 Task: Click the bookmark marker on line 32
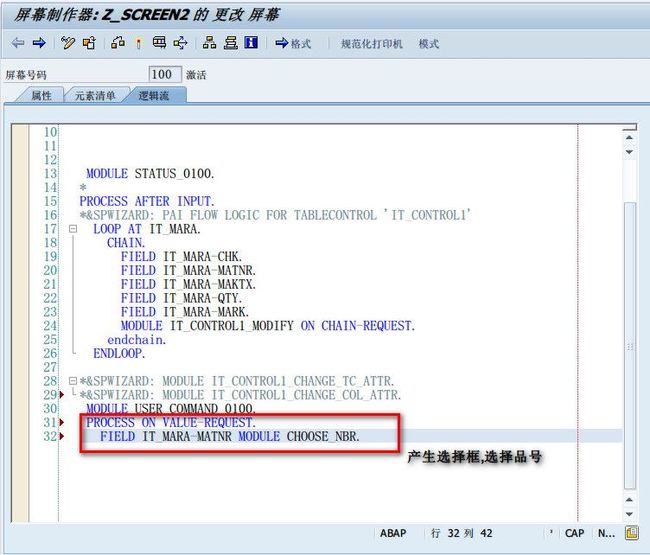pos(62,436)
